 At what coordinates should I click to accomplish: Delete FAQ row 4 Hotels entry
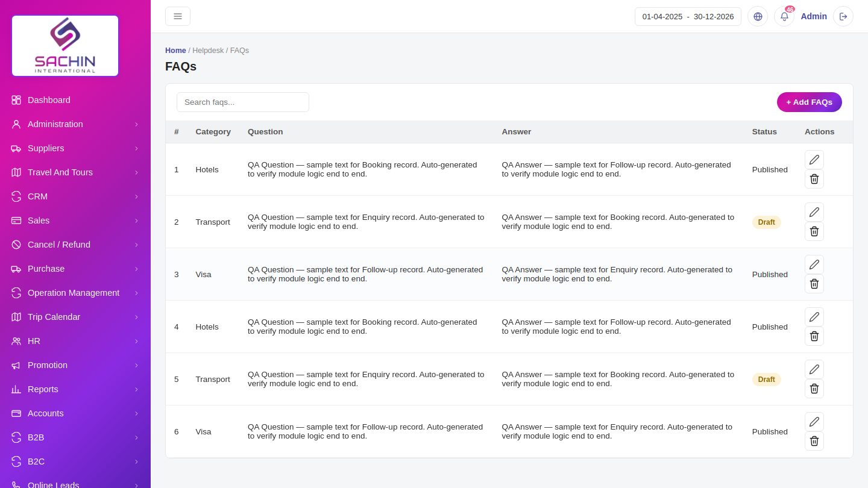pos(814,336)
